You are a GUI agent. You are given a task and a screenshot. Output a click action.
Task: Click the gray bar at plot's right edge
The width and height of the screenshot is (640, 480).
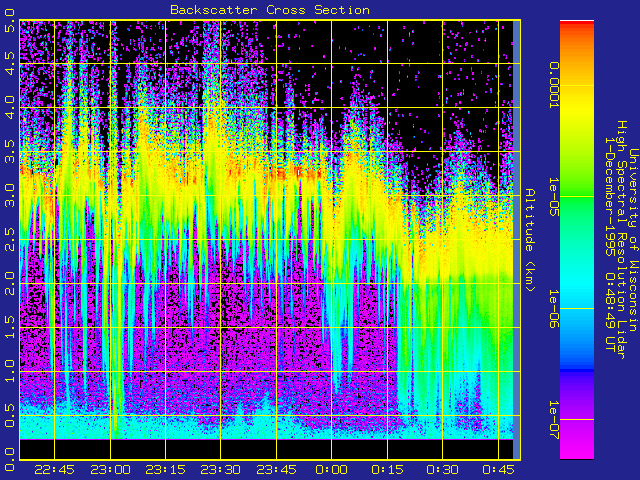coord(516,240)
